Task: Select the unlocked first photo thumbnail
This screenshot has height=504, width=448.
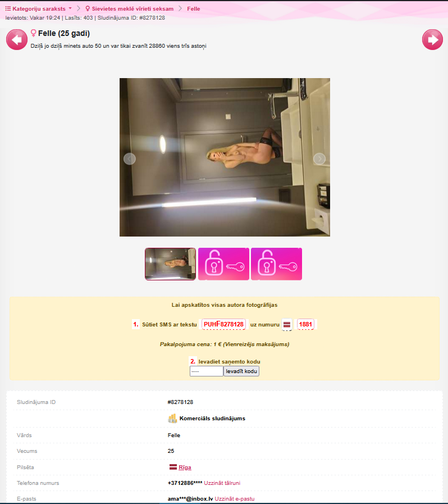Action: point(170,264)
